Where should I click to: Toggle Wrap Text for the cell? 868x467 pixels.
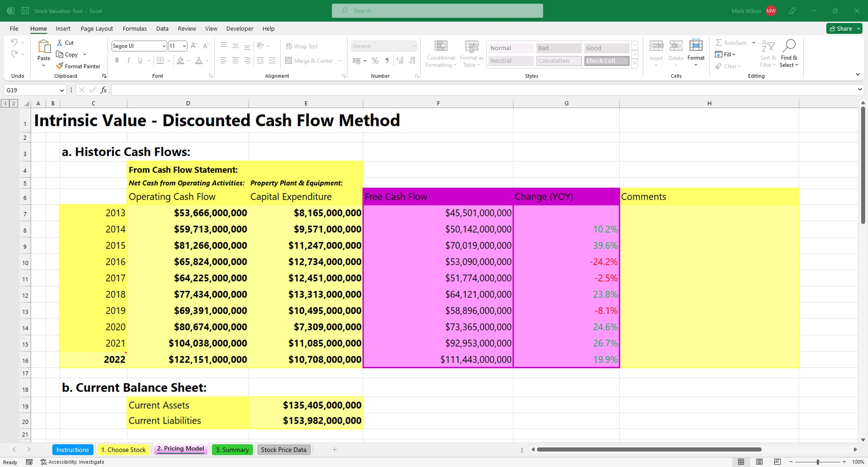tap(301, 46)
